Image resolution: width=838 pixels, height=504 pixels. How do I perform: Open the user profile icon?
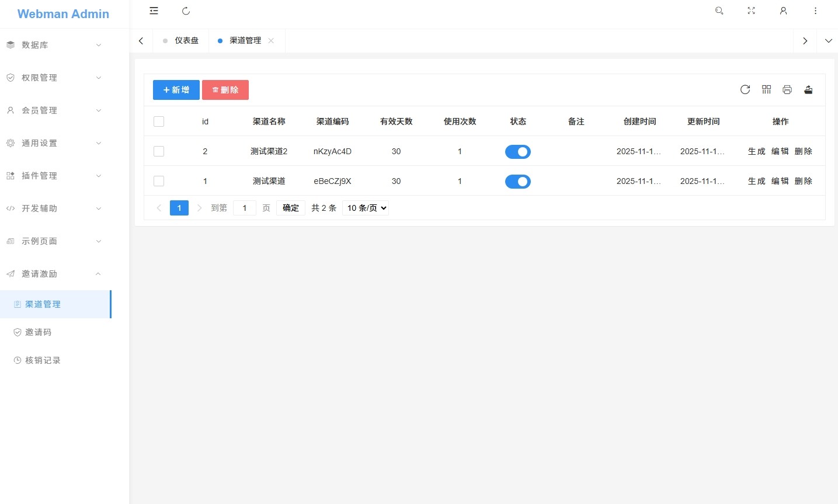(x=783, y=11)
